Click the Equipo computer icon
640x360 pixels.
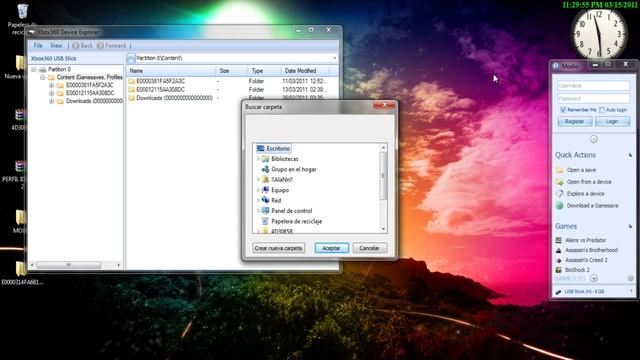[265, 190]
